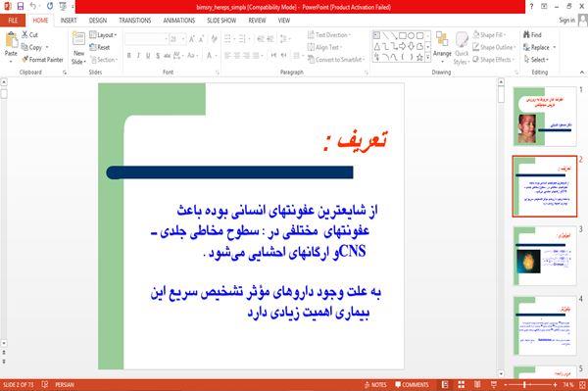Increase font size
The image size is (588, 391).
pyautogui.click(x=192, y=39)
